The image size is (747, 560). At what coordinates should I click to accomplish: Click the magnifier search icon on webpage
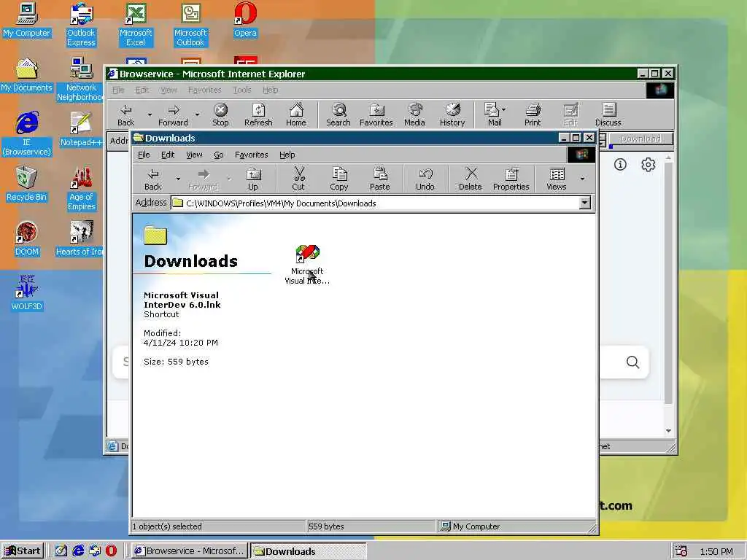pyautogui.click(x=632, y=362)
